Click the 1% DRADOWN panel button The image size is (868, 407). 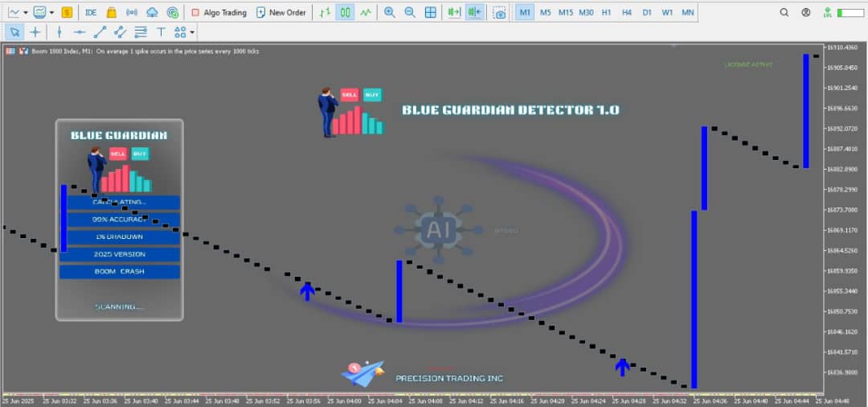(x=120, y=237)
